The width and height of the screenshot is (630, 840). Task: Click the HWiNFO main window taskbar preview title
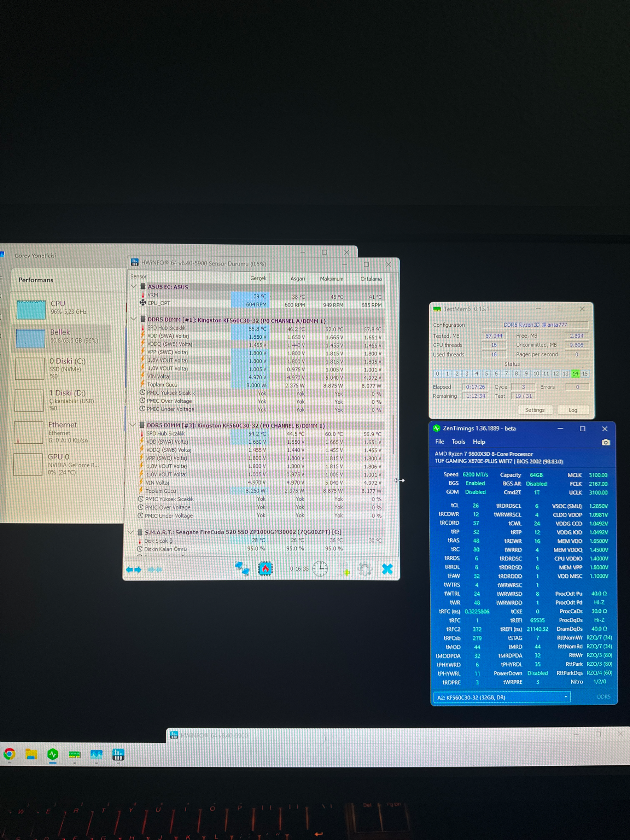[x=214, y=735]
